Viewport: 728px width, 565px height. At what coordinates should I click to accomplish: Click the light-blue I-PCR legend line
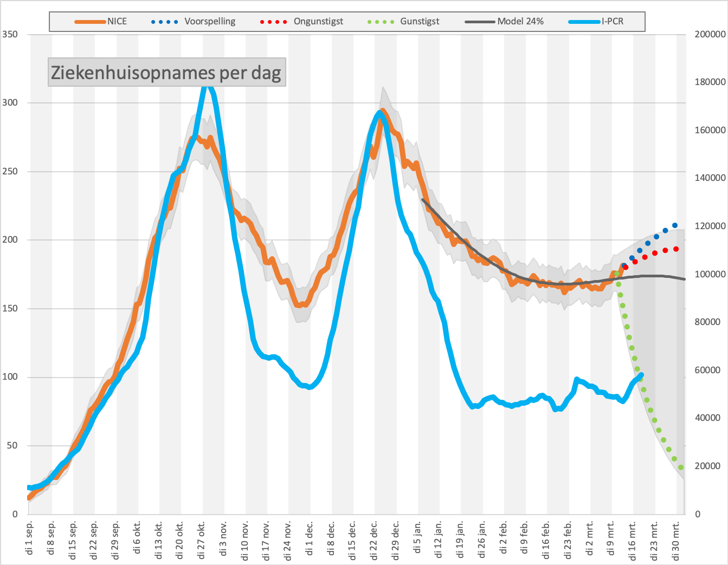pyautogui.click(x=584, y=22)
